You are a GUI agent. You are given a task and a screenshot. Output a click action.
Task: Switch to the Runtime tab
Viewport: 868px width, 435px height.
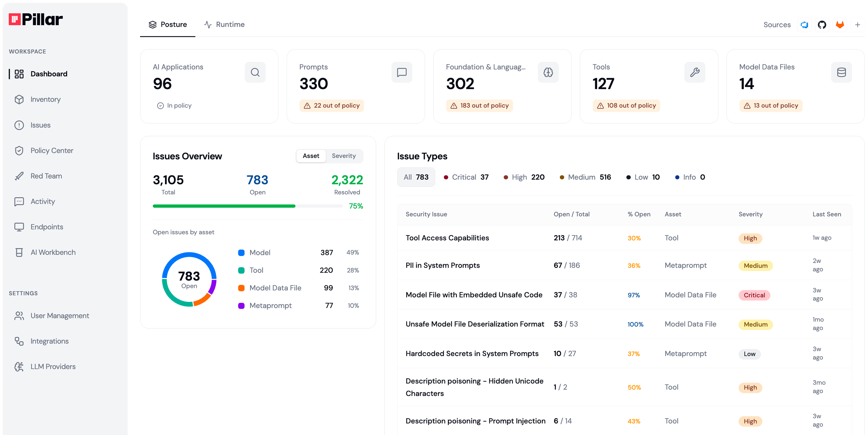[x=224, y=25]
